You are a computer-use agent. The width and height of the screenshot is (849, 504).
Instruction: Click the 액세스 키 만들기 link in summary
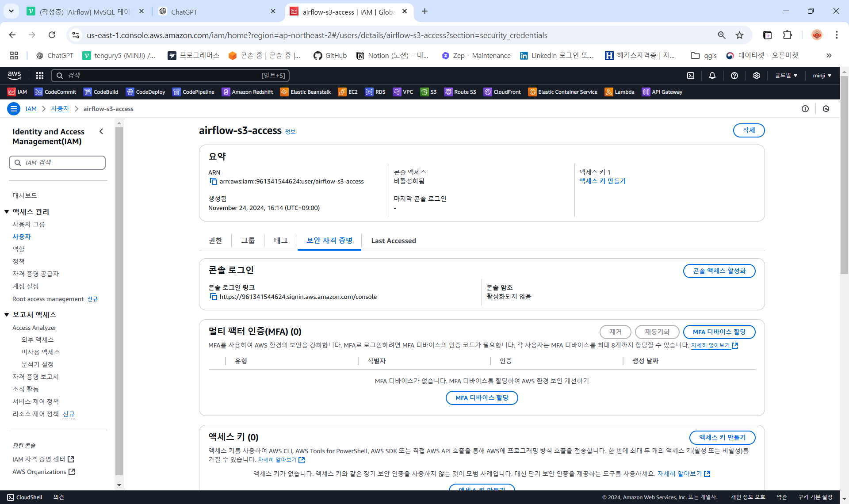click(x=602, y=181)
